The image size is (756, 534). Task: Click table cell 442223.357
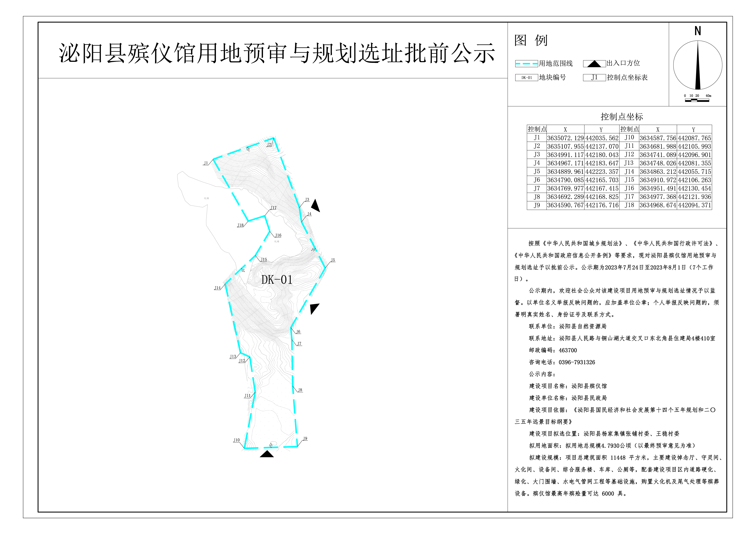click(602, 172)
